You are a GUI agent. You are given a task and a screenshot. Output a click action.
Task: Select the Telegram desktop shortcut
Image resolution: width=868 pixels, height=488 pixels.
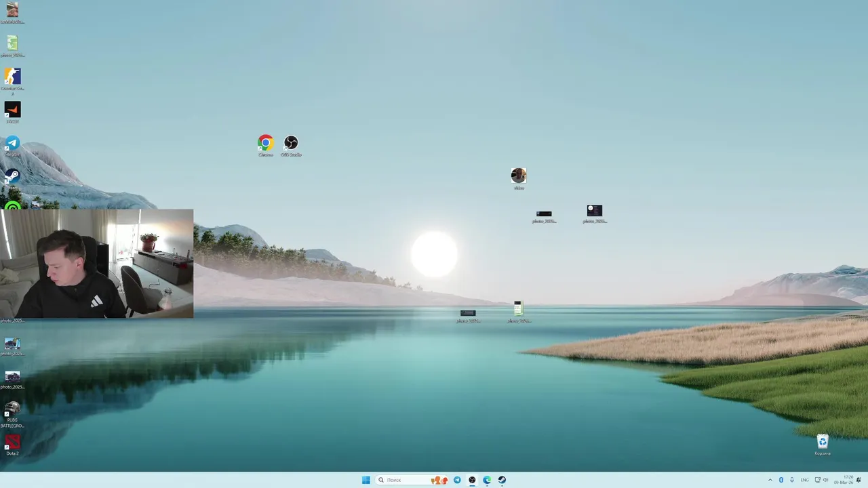click(x=12, y=146)
